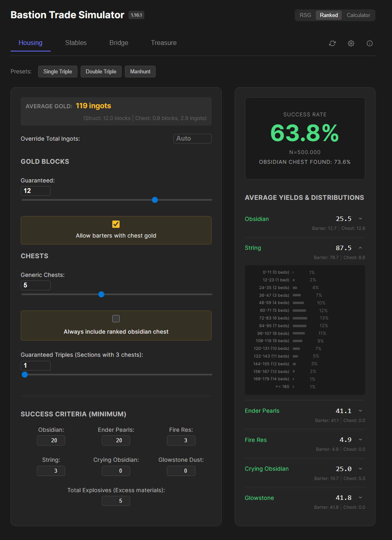This screenshot has height=540, width=392.
Task: Expand the Fire Res distribution chevron
Action: [x=360, y=440]
